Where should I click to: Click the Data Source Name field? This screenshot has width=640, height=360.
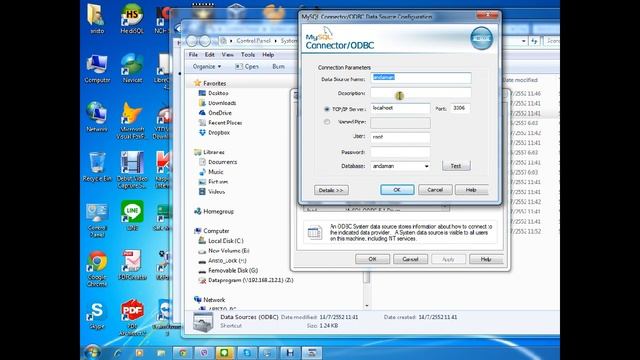[420, 78]
